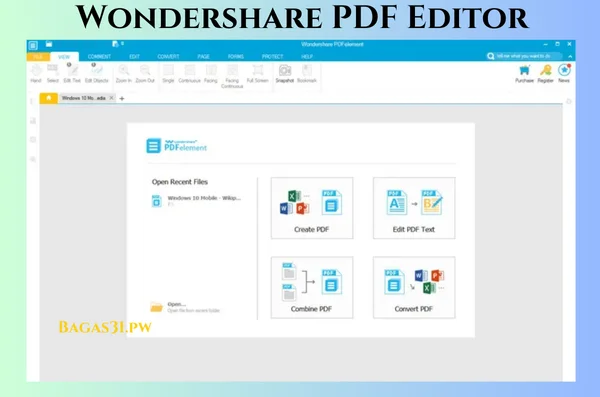Switch to the PROTECT tab
600x397 pixels.
point(272,57)
